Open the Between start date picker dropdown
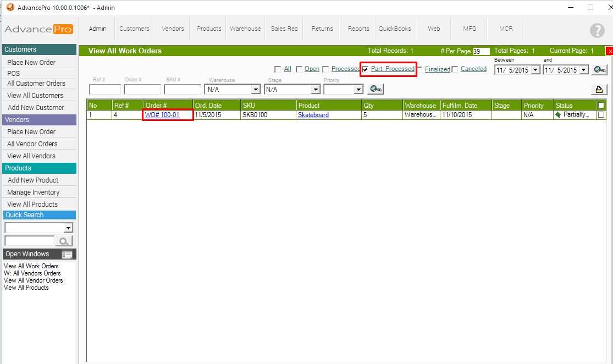The height and width of the screenshot is (364, 613). 535,70
